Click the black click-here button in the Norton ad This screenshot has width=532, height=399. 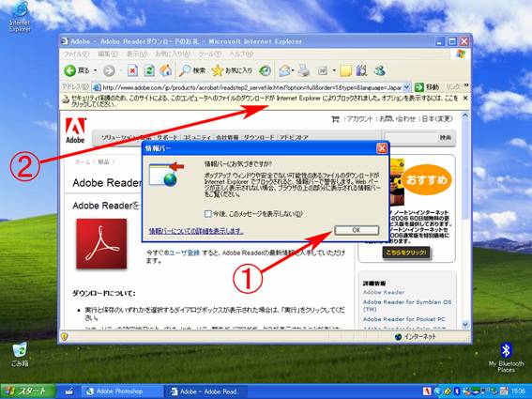(406, 253)
